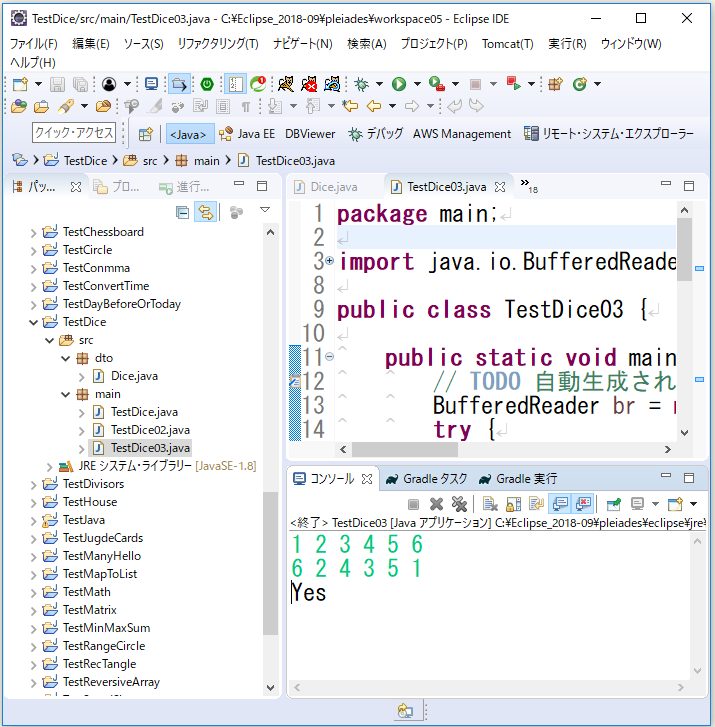The width and height of the screenshot is (715, 727).
Task: Open リモート・システム・エクスプローラー perspective
Action: [x=609, y=134]
